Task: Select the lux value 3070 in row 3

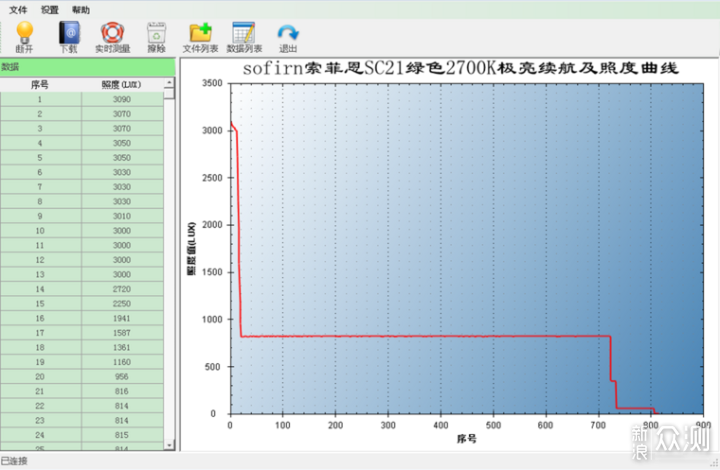Action: tap(122, 129)
